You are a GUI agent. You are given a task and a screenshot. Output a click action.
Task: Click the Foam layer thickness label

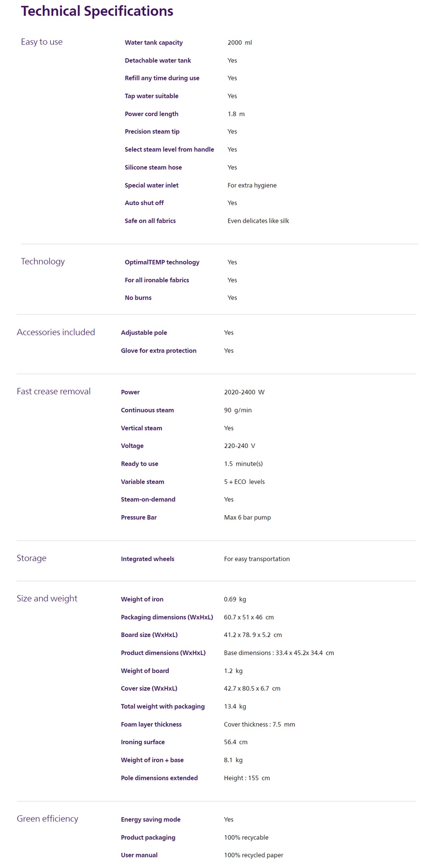tap(151, 724)
